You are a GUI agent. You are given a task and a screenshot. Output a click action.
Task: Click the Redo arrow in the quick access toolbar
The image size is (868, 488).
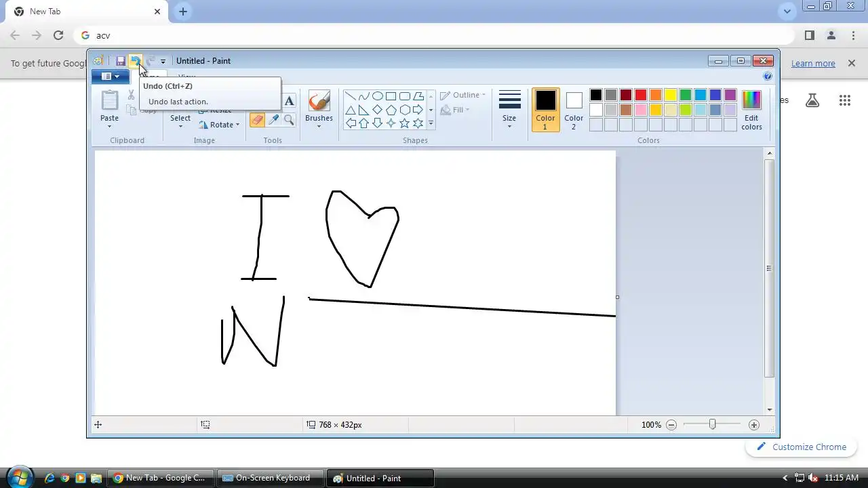(151, 61)
